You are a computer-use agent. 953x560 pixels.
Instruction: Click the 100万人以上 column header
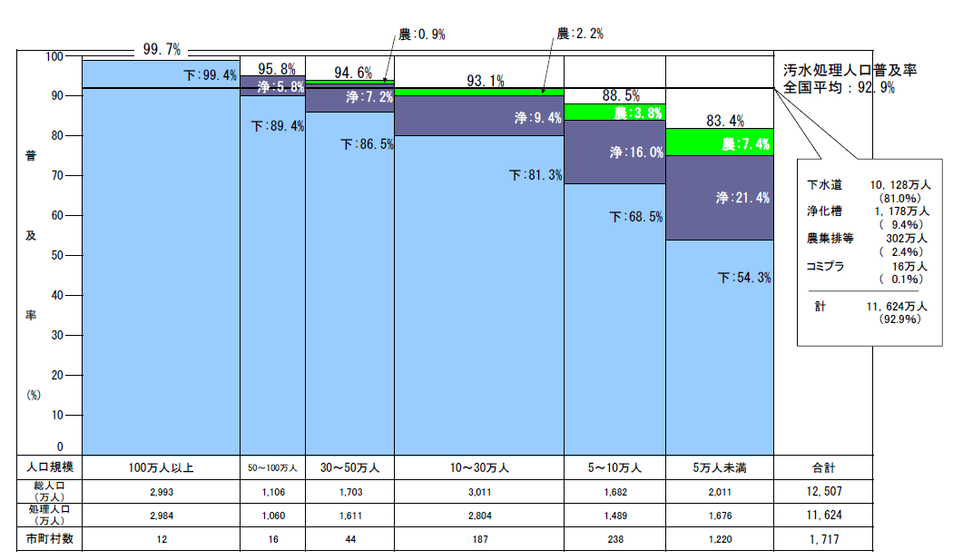161,467
